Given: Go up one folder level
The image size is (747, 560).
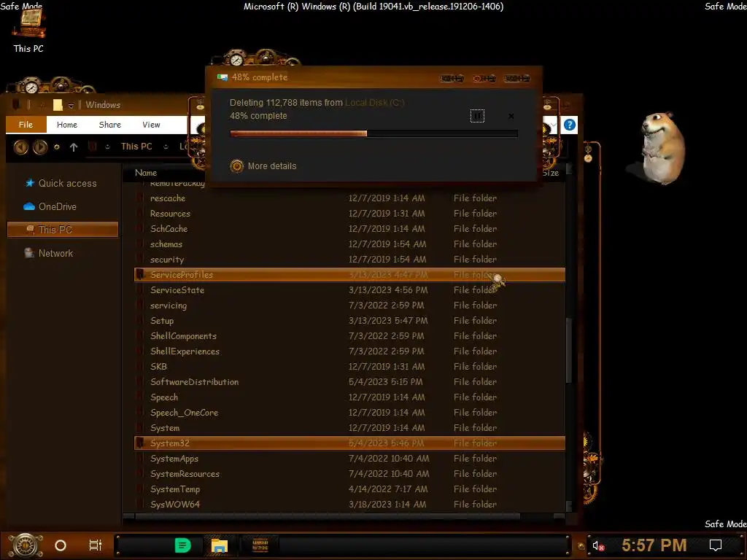Looking at the screenshot, I should point(74,147).
